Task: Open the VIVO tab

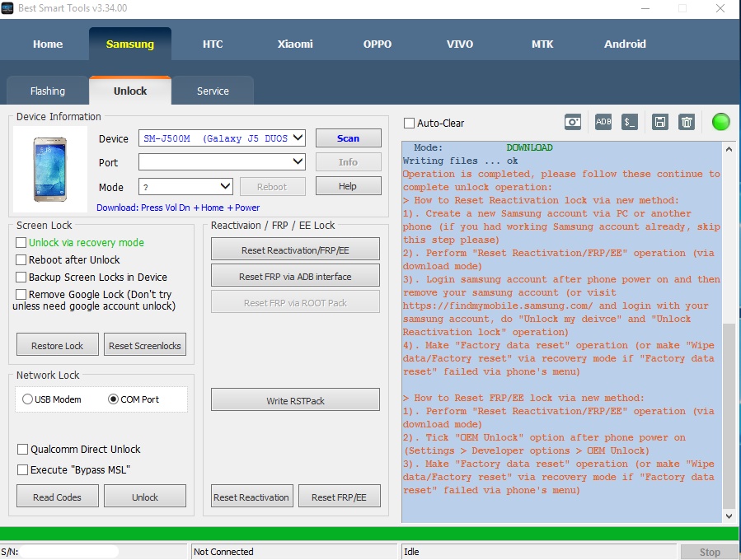Action: [460, 44]
